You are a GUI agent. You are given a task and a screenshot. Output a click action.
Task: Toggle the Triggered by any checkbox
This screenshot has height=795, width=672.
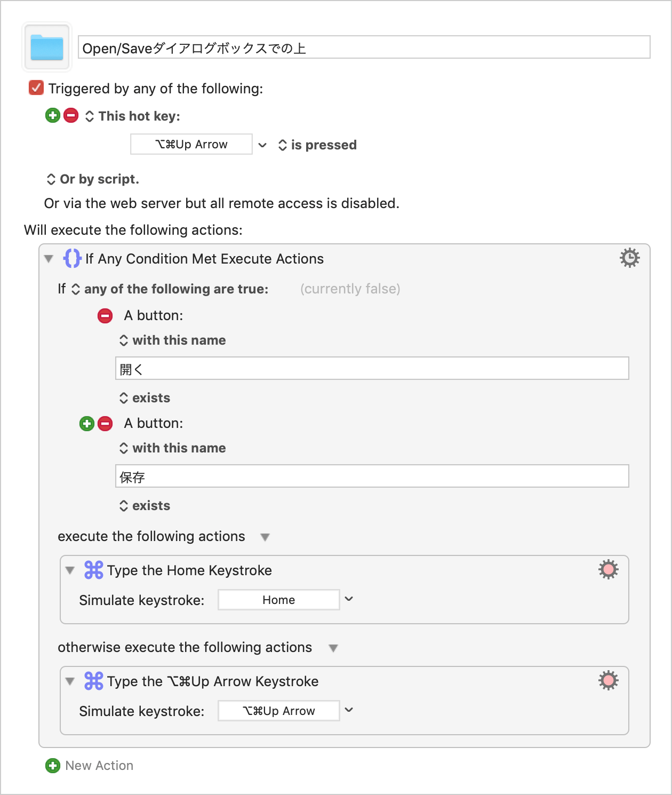(36, 88)
